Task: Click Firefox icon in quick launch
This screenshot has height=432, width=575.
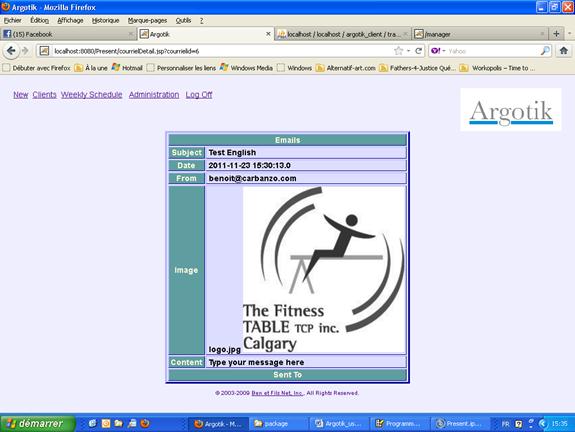Action: (x=145, y=423)
